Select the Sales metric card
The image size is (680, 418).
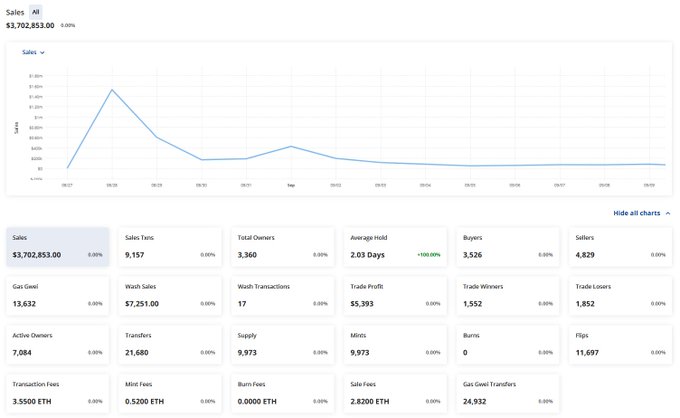pyautogui.click(x=57, y=247)
